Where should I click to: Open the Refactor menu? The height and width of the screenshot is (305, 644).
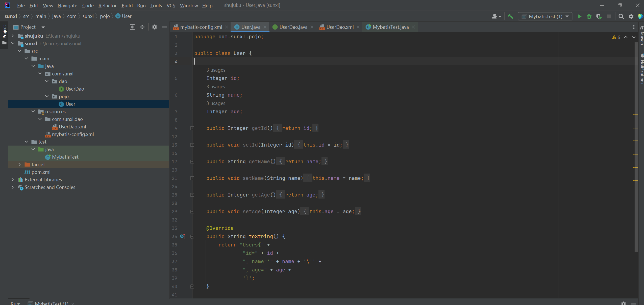[107, 5]
